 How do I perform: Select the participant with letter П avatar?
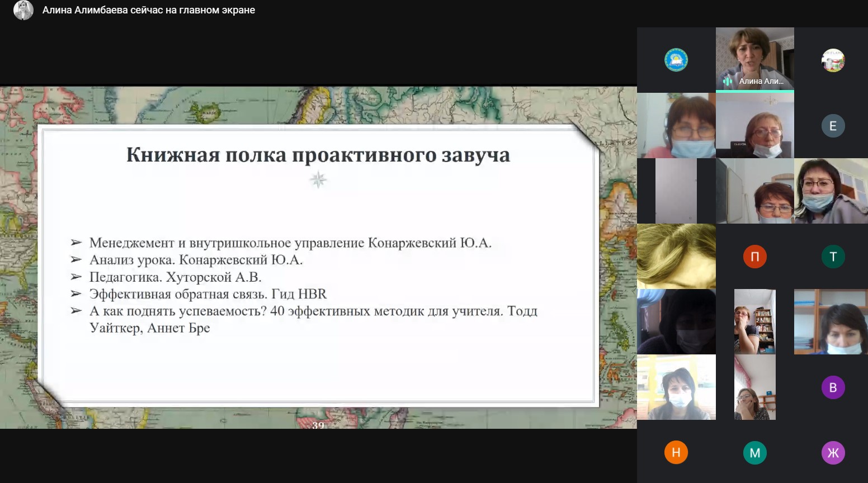pyautogui.click(x=754, y=257)
